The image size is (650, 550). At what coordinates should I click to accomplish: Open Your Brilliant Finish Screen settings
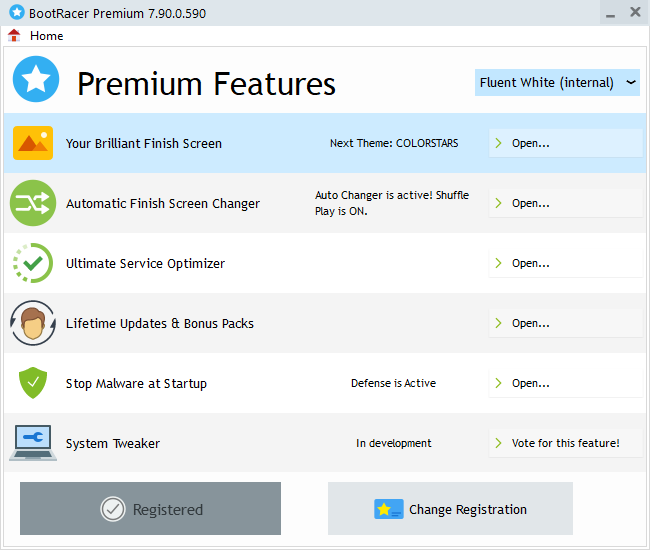pos(565,143)
